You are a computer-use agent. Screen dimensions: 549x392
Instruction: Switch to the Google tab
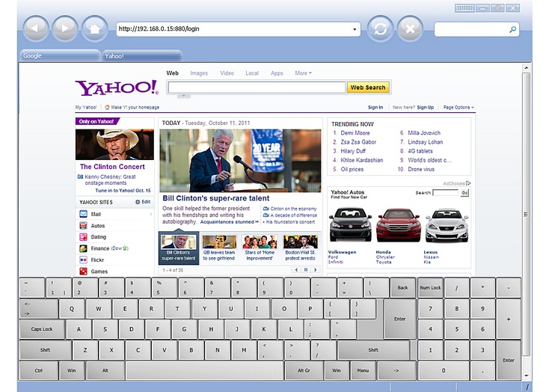60,55
